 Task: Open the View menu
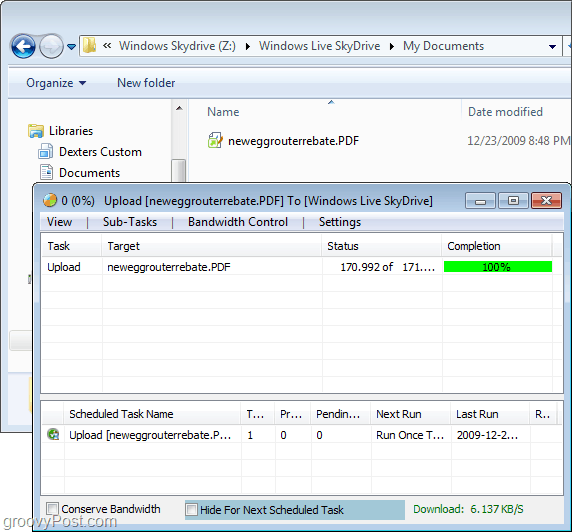click(x=59, y=222)
